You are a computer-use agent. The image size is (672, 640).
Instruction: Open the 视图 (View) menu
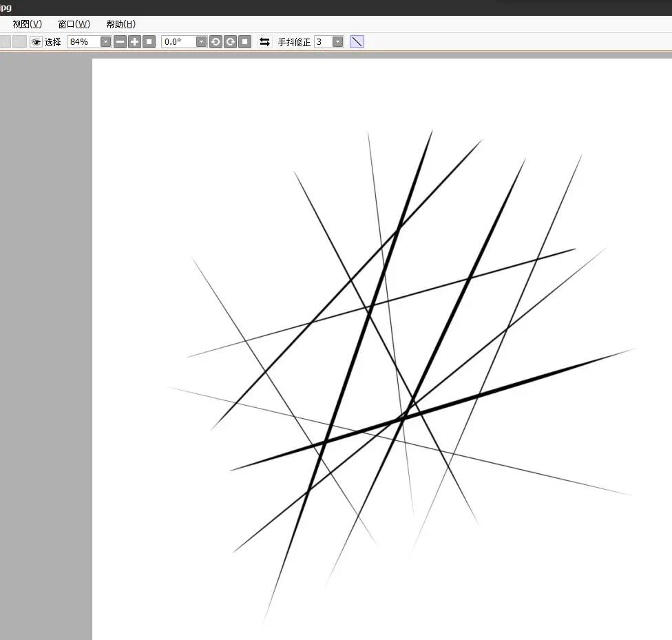coord(26,23)
